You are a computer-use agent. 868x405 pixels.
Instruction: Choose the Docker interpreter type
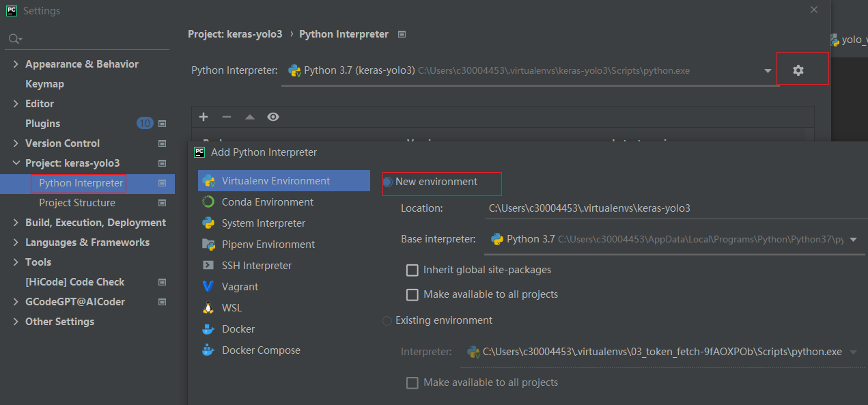pyautogui.click(x=238, y=329)
